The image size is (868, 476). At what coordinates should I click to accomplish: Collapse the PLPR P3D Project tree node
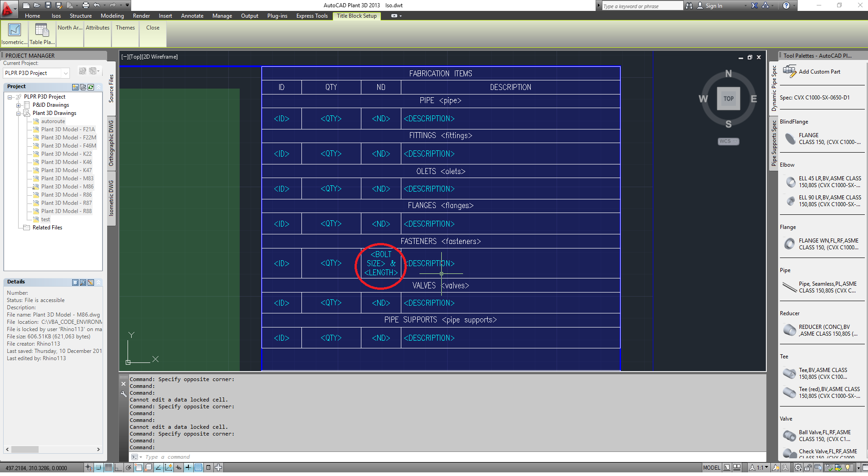[10, 96]
